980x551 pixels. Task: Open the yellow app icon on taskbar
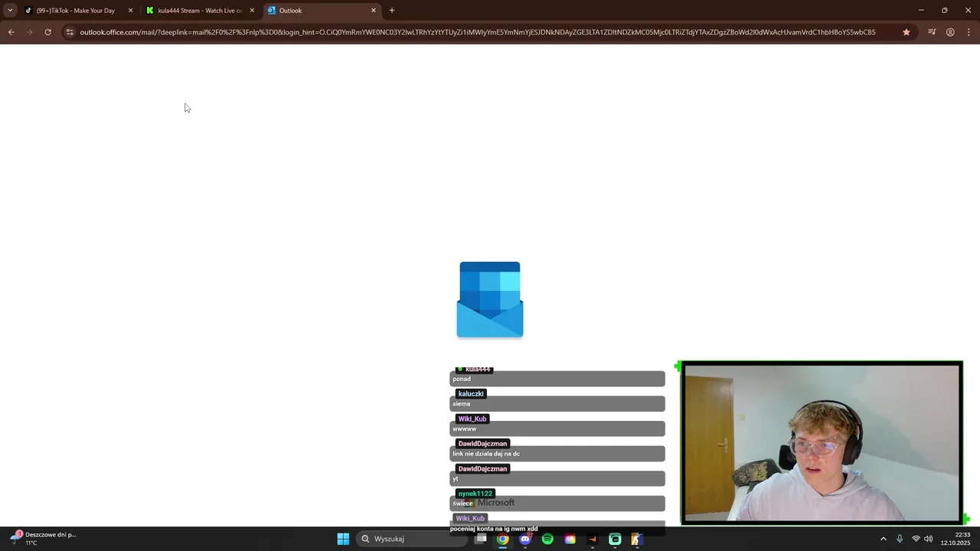[x=636, y=539]
